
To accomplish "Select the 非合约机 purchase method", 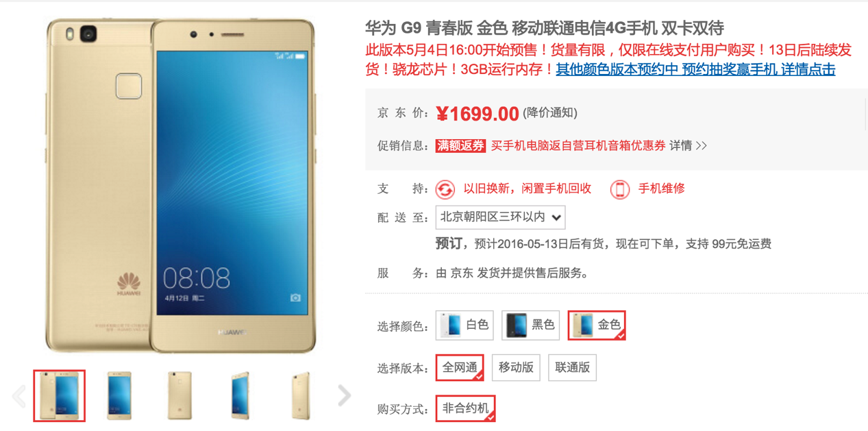I will pos(466,409).
